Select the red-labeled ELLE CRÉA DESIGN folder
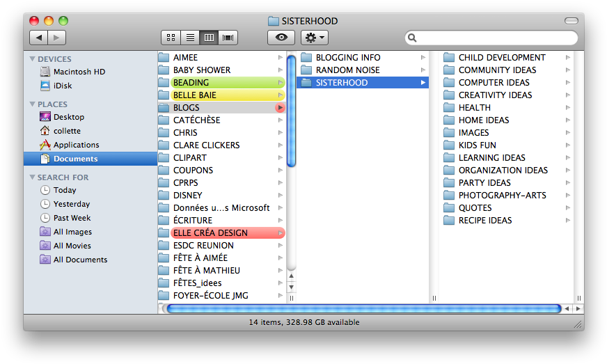Screen dimensions: 607x364 click(x=210, y=232)
